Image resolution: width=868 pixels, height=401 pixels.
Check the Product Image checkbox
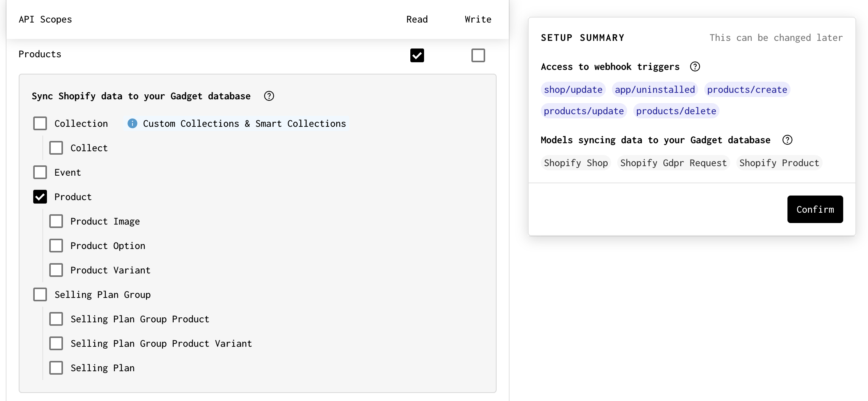pos(56,221)
